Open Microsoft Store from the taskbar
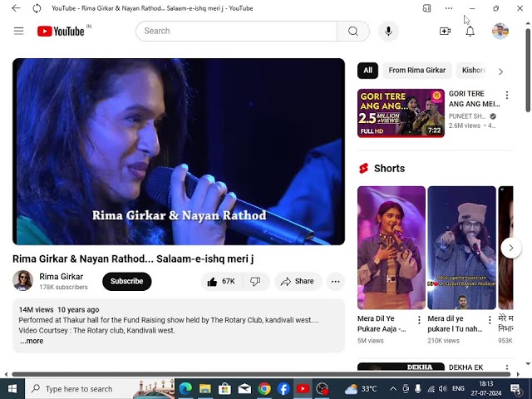The height and width of the screenshot is (399, 532). (x=224, y=389)
